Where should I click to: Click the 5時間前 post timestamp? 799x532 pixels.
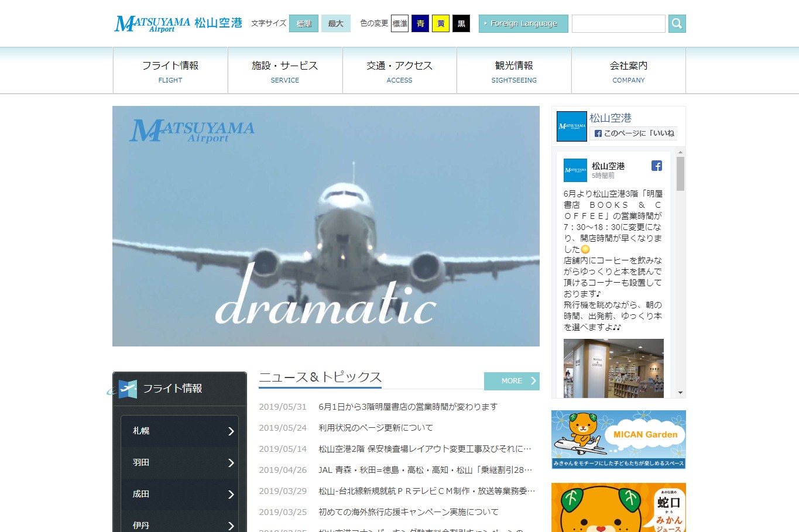[603, 176]
